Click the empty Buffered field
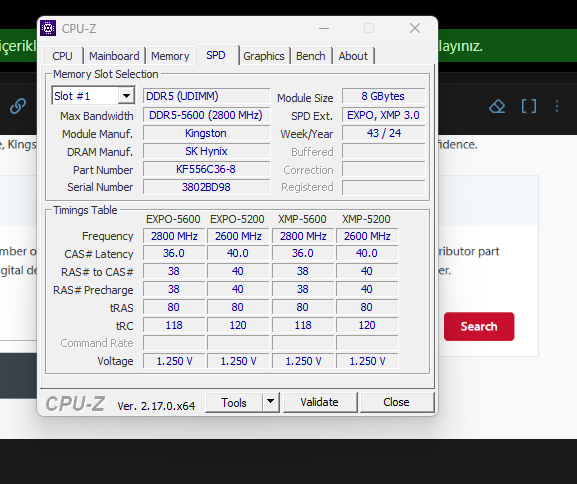Screen dimensions: 577x484 click(x=383, y=151)
